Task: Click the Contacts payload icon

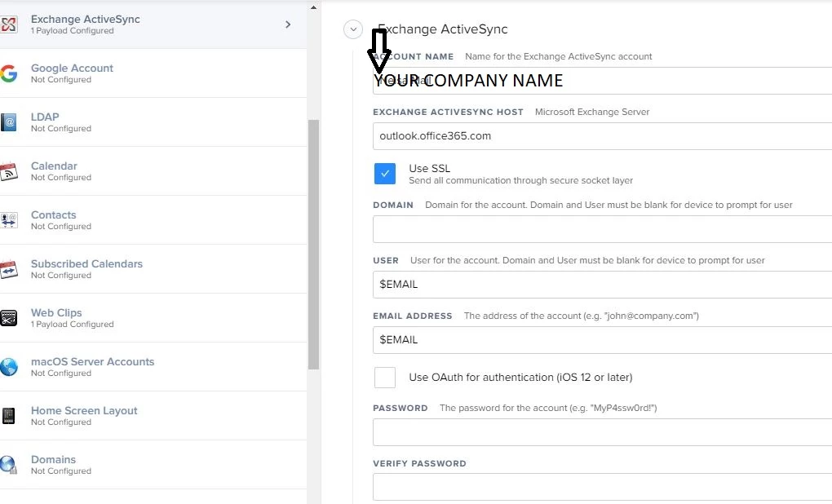Action: 8,220
